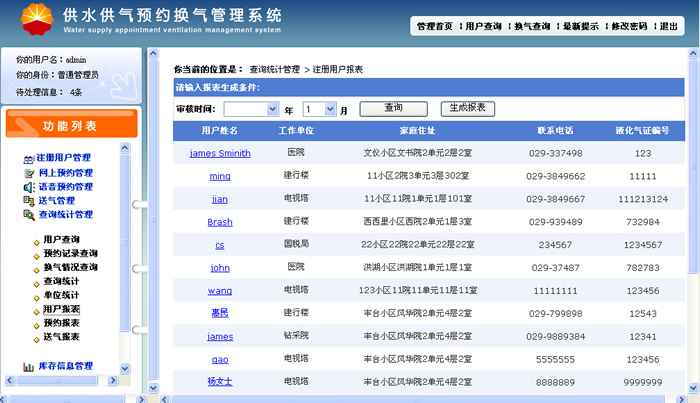This screenshot has width=700, height=403.
Task: Open 换气情况查询 in the sidebar tree
Action: click(x=70, y=267)
